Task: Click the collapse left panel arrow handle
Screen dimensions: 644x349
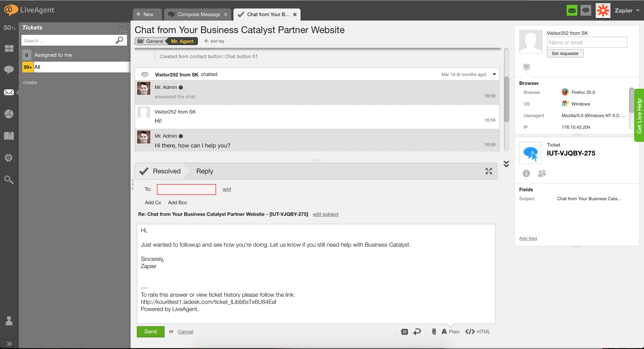Action: click(x=133, y=185)
